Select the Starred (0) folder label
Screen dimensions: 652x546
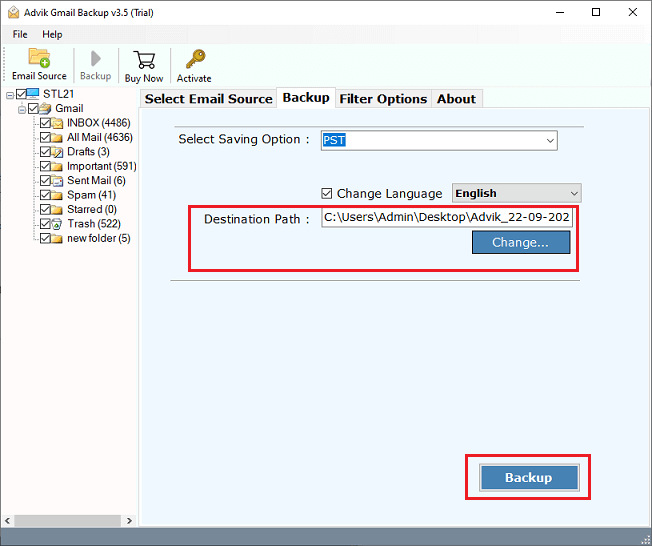[x=92, y=209]
